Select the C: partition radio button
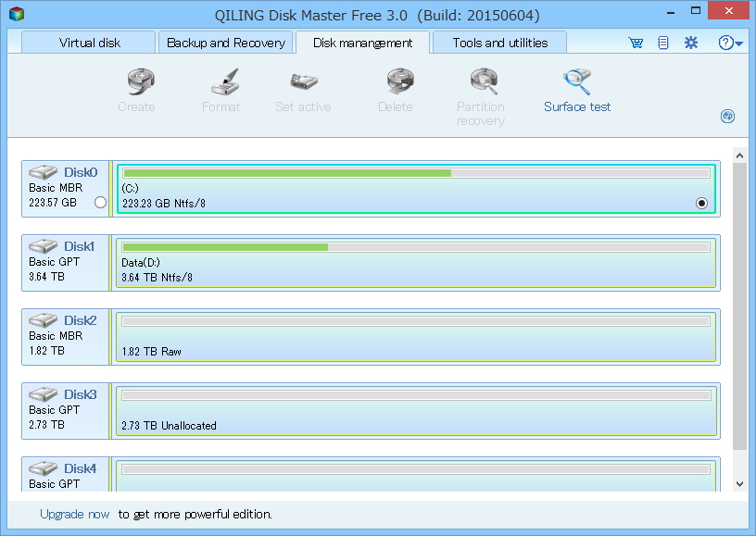The image size is (756, 536). click(701, 201)
